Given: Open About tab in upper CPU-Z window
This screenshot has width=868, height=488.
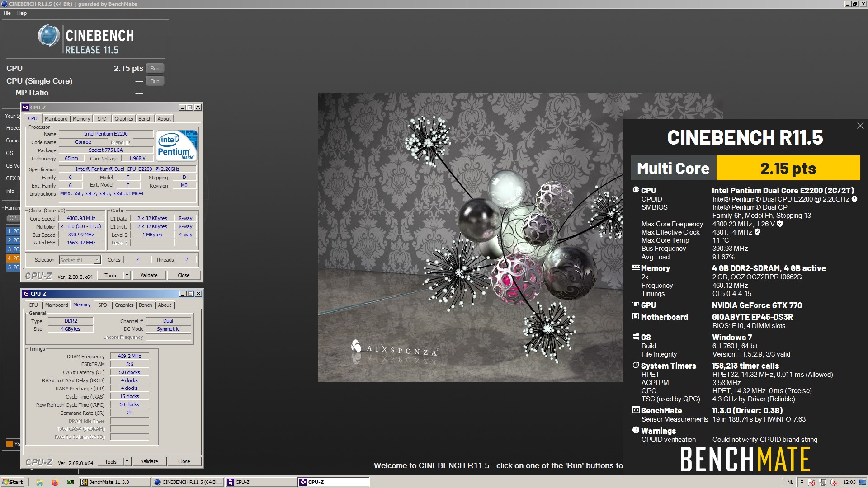Looking at the screenshot, I should coord(164,119).
